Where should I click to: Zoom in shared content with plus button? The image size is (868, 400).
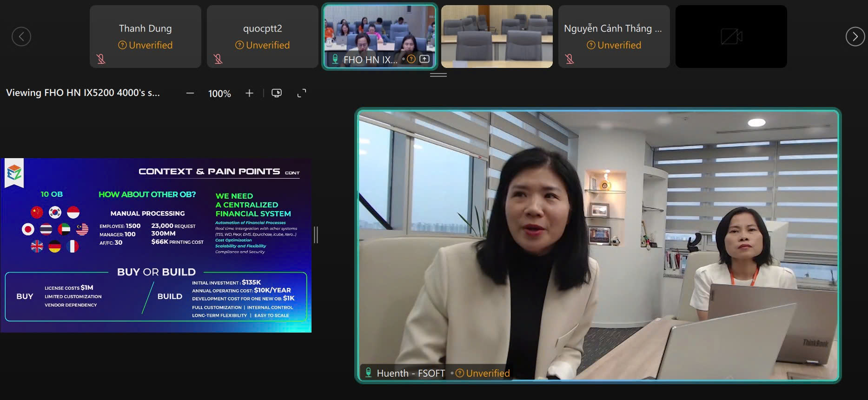249,93
